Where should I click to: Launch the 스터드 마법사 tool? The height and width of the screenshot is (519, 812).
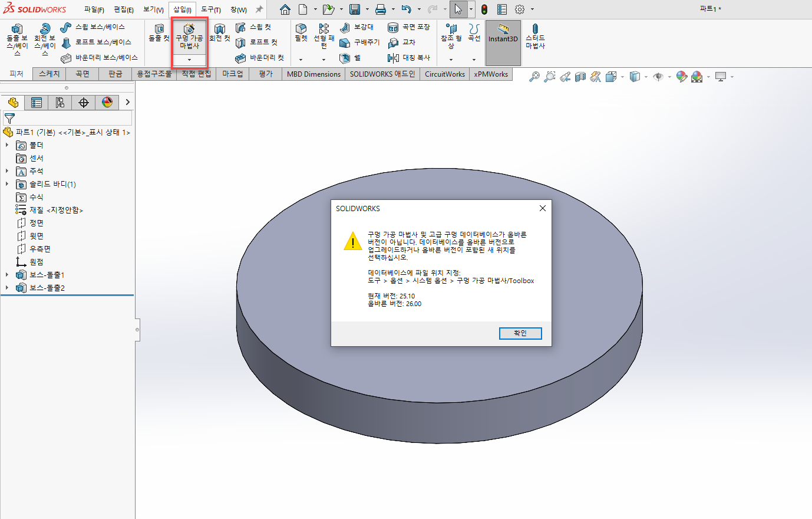point(535,37)
